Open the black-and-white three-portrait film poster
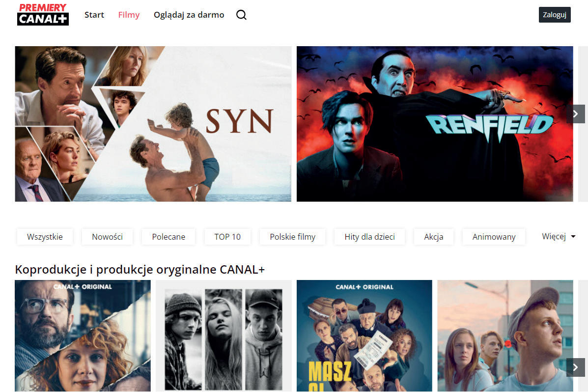The image size is (588, 392). coord(224,336)
